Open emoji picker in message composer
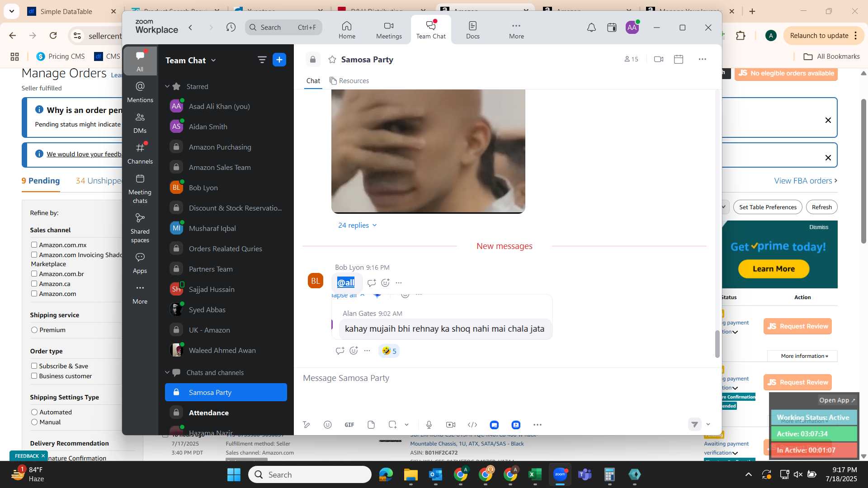 [x=328, y=425]
